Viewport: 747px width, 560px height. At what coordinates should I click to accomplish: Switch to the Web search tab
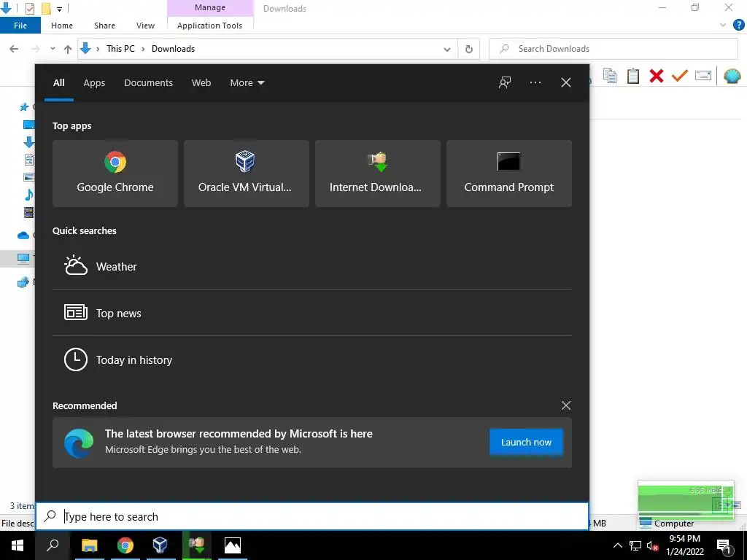pos(201,83)
